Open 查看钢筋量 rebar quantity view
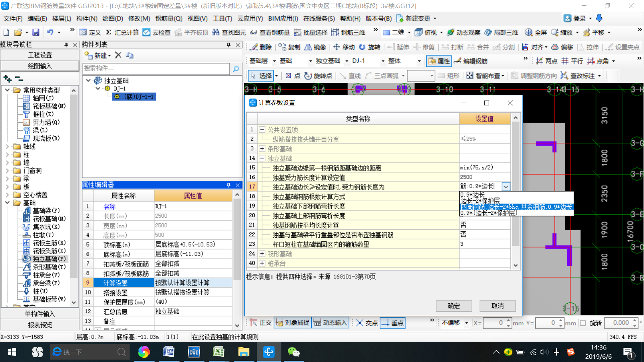The height and width of the screenshot is (362, 644). pos(269,32)
